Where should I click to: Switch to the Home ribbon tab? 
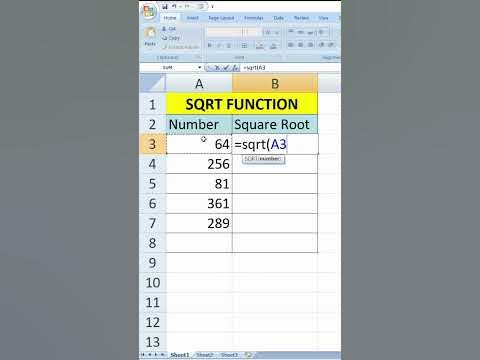170,18
